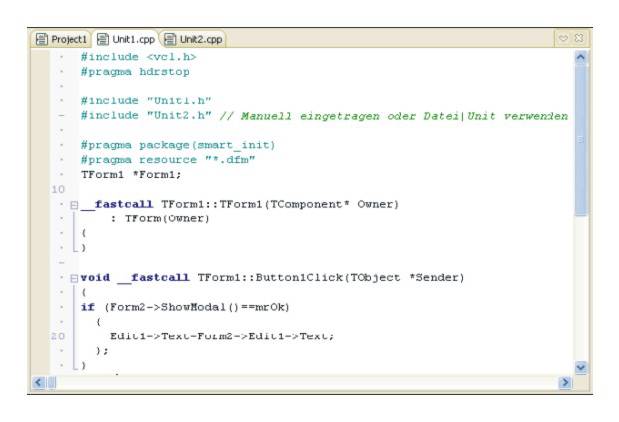Click the vertical scrollbar thumb
The image size is (619, 422).
tap(582, 140)
